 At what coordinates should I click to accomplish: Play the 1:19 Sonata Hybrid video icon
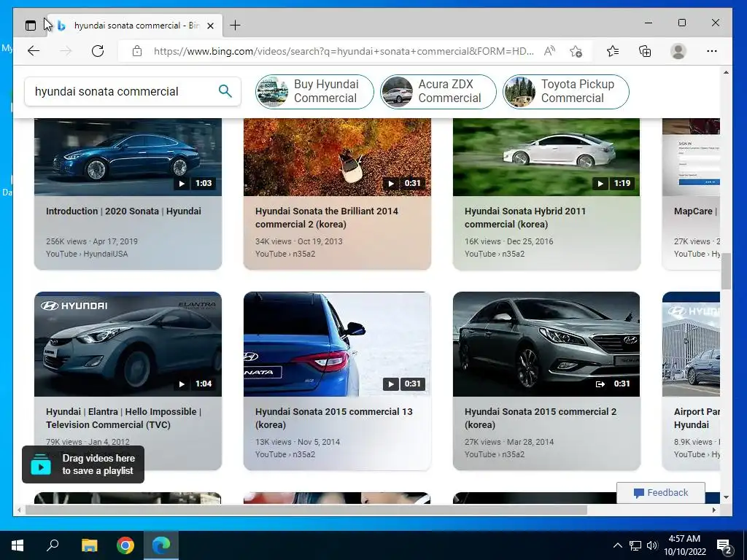tap(600, 183)
